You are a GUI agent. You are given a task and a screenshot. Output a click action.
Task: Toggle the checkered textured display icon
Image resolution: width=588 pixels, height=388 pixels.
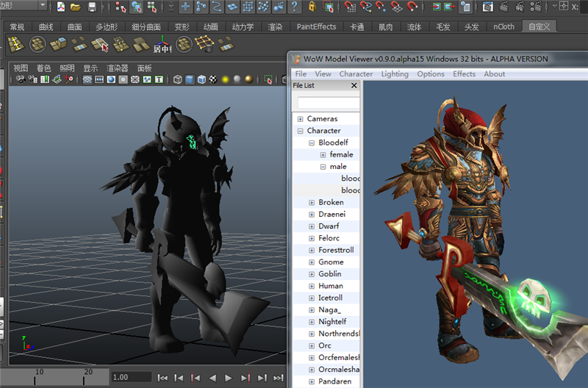tap(213, 80)
